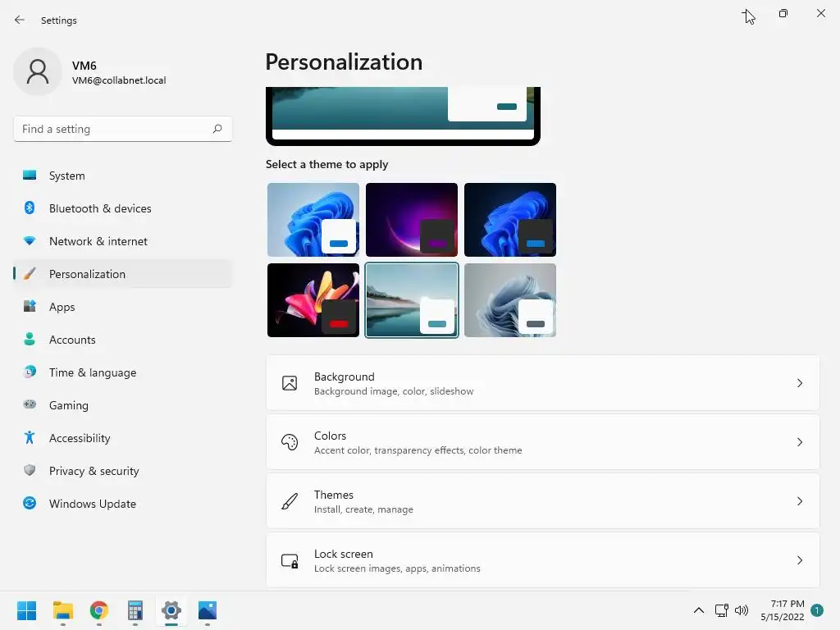840x630 pixels.
Task: Click the Accessibility figure icon
Action: point(30,438)
